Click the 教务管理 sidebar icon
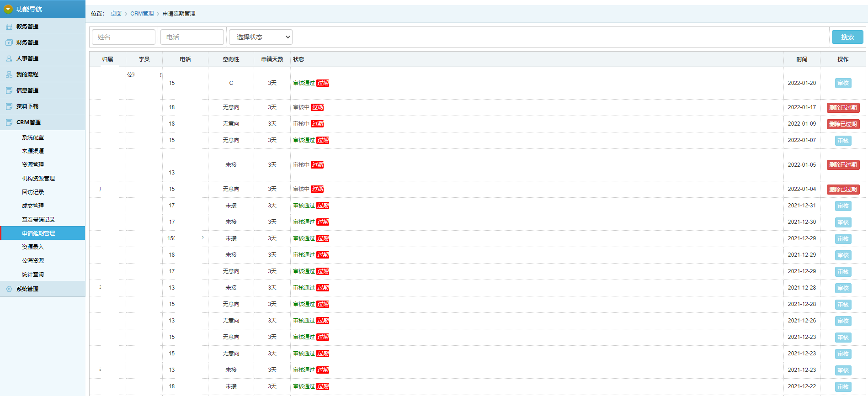The width and height of the screenshot is (868, 396). point(9,26)
